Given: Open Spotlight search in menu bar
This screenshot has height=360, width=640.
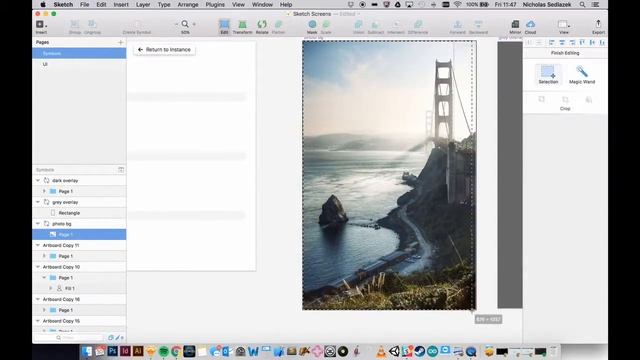Looking at the screenshot, I should (x=582, y=4).
